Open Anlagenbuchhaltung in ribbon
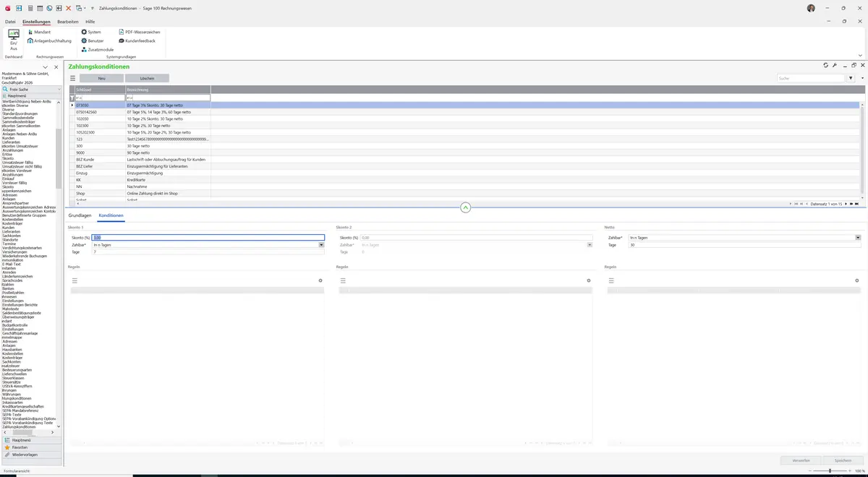The width and height of the screenshot is (868, 477). (x=50, y=41)
